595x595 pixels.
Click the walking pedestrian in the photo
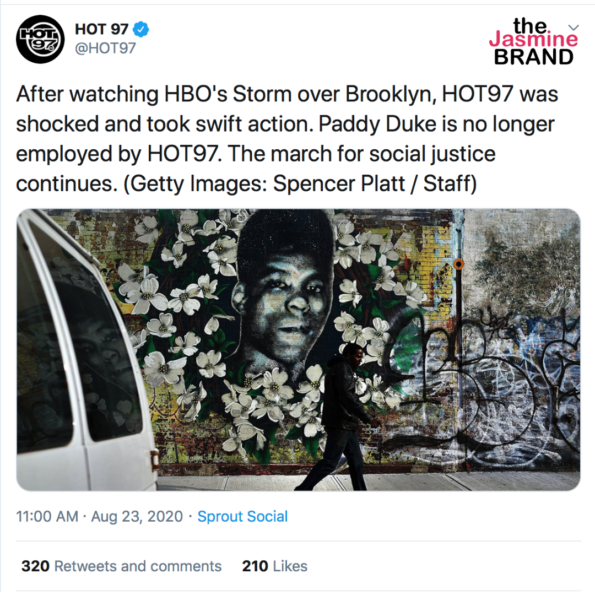[x=339, y=417]
